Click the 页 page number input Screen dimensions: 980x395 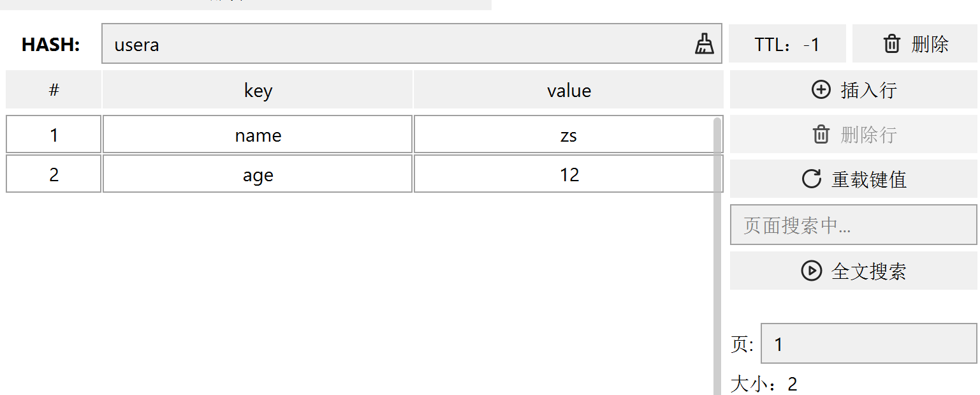pos(868,344)
